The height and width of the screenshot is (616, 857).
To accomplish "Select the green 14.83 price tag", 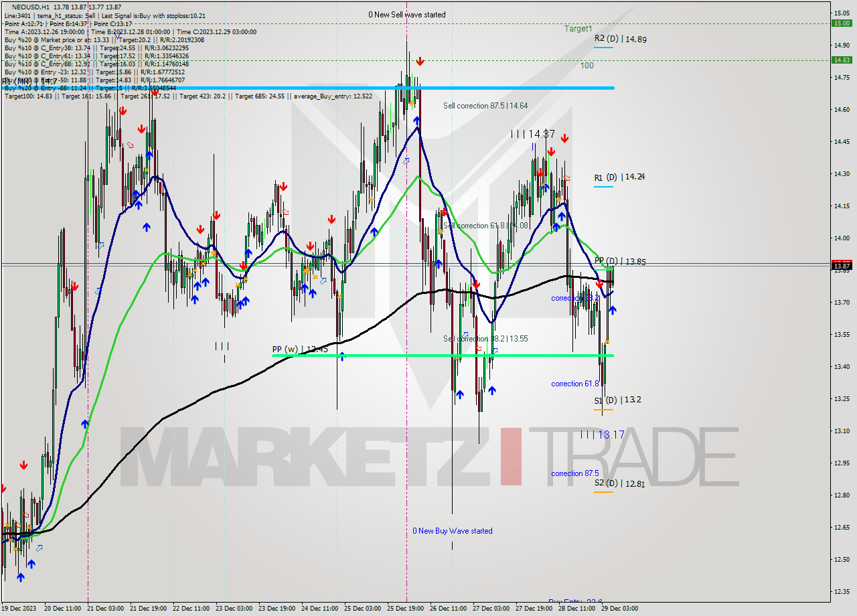I will coord(841,60).
